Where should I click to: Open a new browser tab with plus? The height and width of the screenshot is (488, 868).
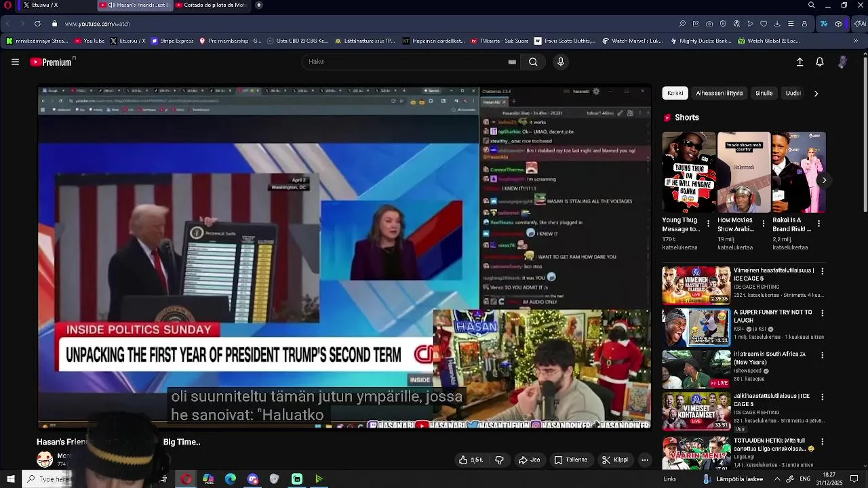pyautogui.click(x=259, y=5)
